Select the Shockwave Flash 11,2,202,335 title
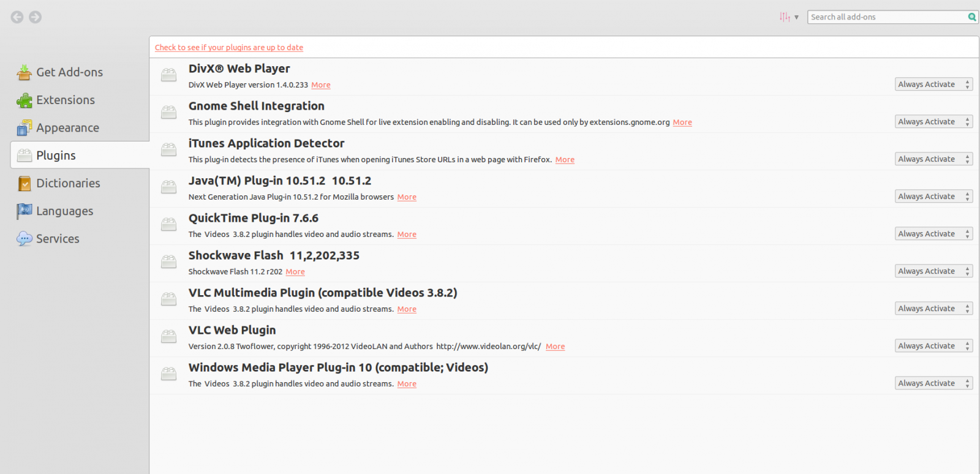 (x=274, y=255)
